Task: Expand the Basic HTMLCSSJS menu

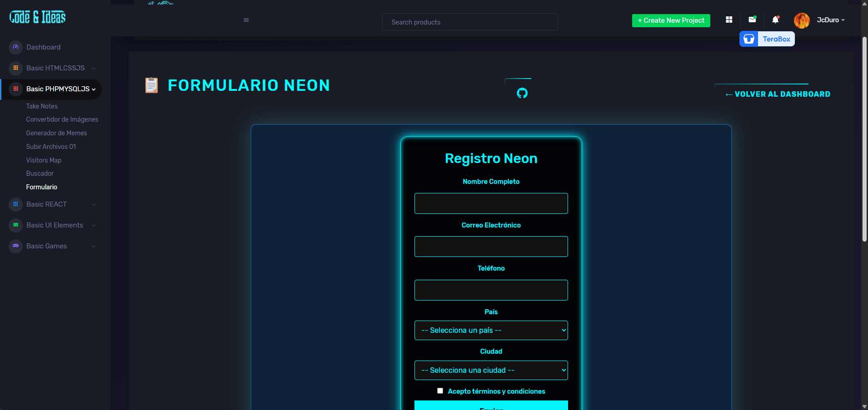Action: click(55, 68)
